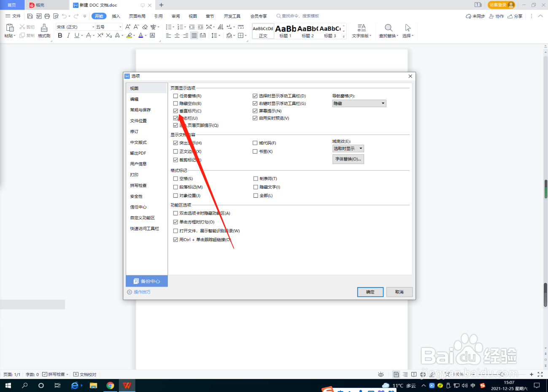Click the eye protection mode icon in status bar
This screenshot has height=392, width=548.
(381, 374)
